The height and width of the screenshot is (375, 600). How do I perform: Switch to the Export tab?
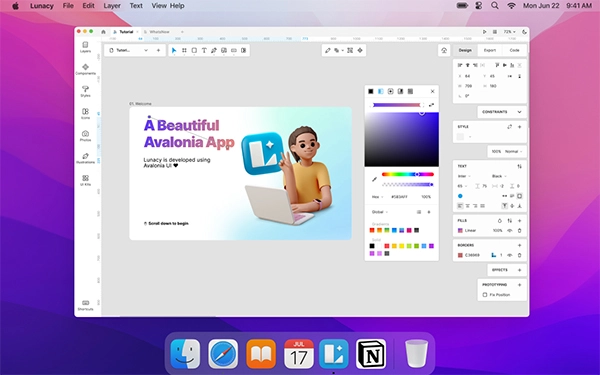tap(490, 50)
